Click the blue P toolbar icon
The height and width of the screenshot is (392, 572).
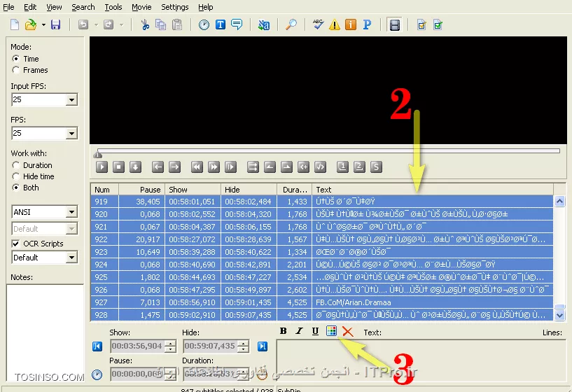367,24
